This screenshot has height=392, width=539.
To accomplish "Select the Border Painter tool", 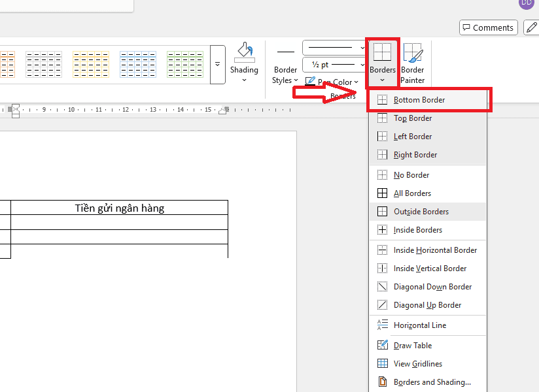I will [x=412, y=54].
